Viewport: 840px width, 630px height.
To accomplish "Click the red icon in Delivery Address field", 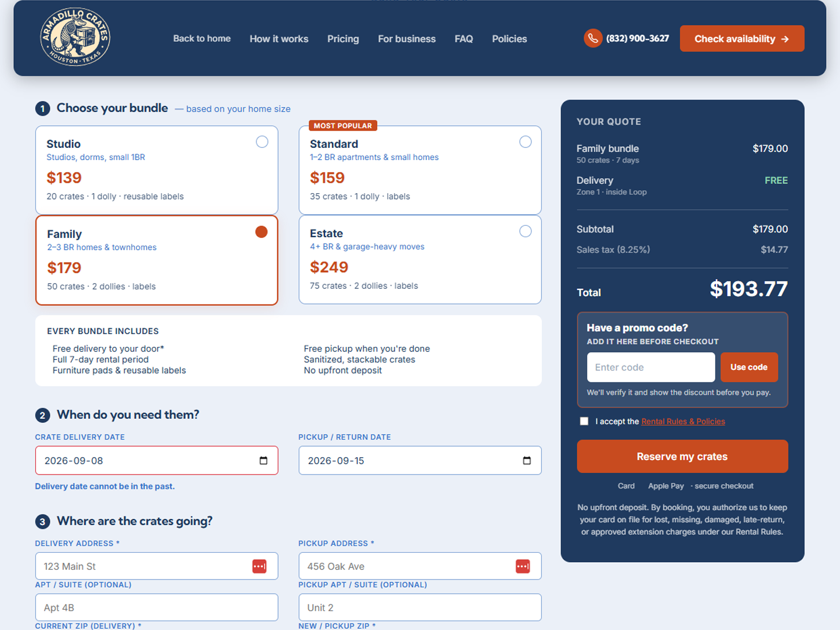I will point(259,566).
